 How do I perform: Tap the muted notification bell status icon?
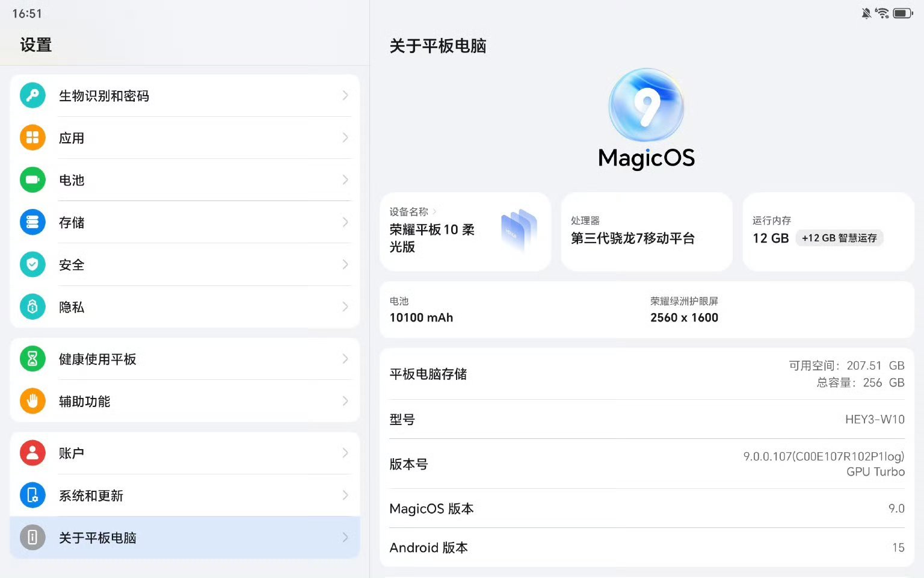pos(866,13)
